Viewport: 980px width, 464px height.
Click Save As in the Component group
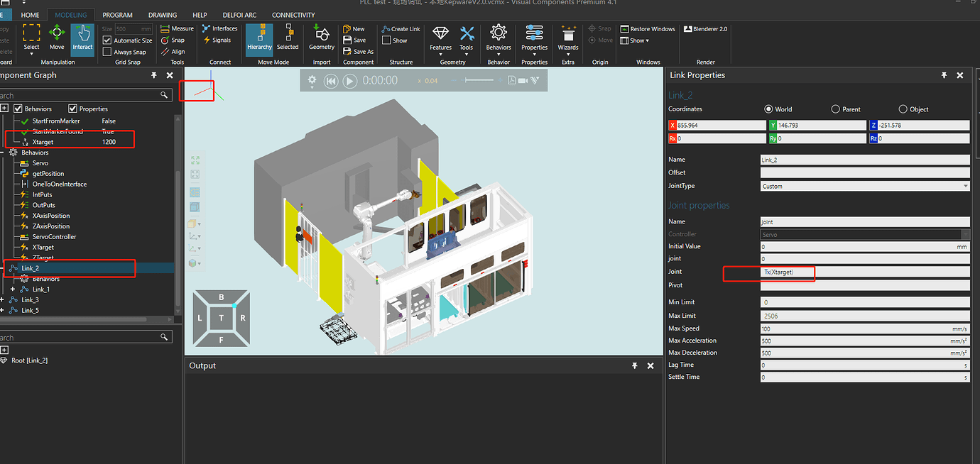click(358, 51)
